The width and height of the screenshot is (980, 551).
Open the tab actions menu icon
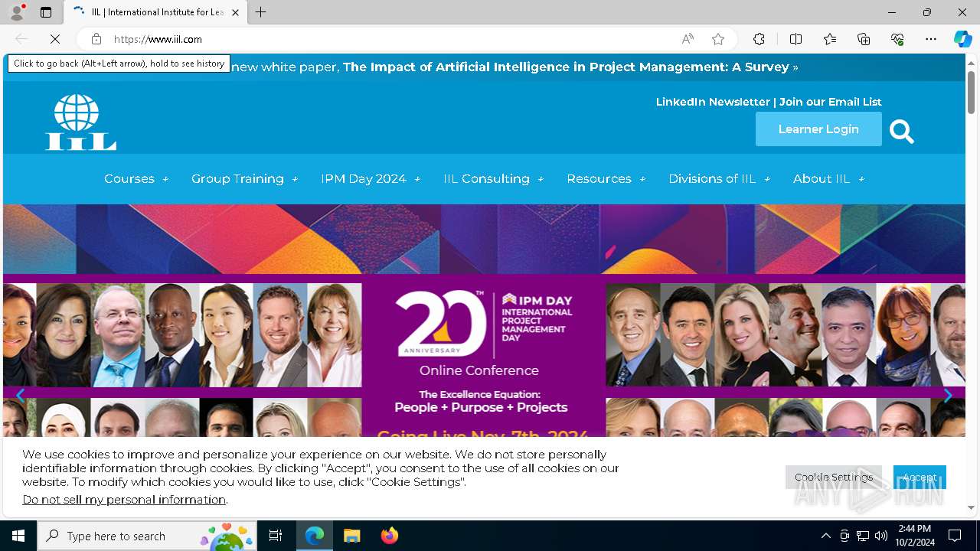pos(46,12)
